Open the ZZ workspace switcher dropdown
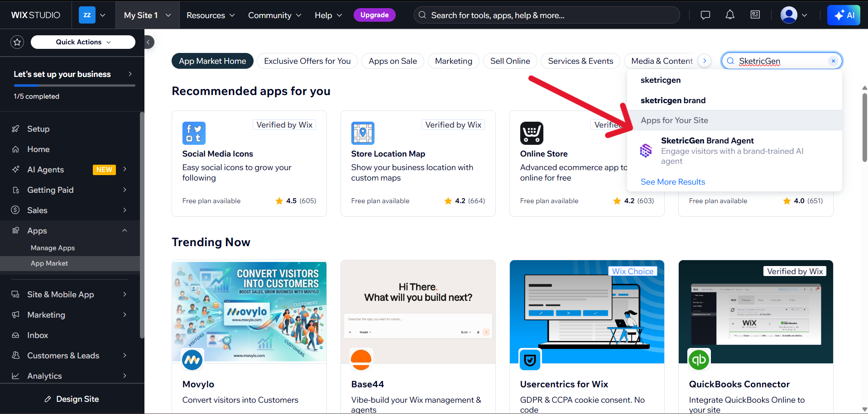Image resolution: width=868 pixels, height=414 pixels. pos(92,15)
